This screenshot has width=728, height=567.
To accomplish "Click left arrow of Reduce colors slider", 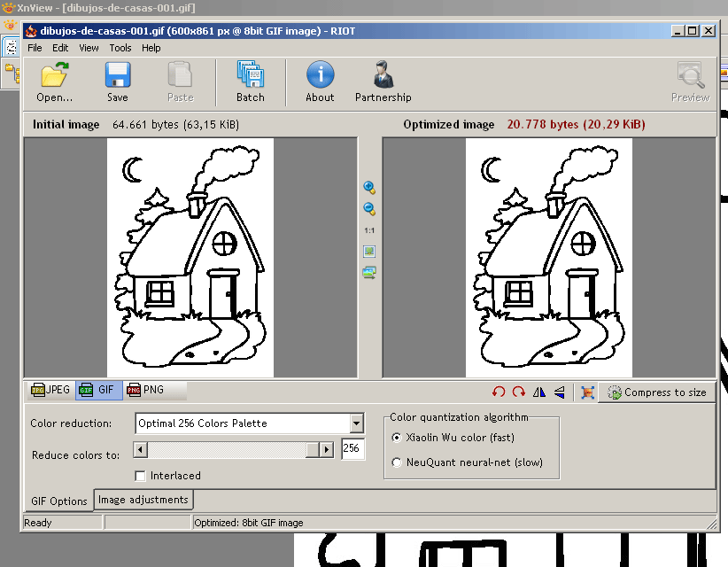I will tap(141, 449).
